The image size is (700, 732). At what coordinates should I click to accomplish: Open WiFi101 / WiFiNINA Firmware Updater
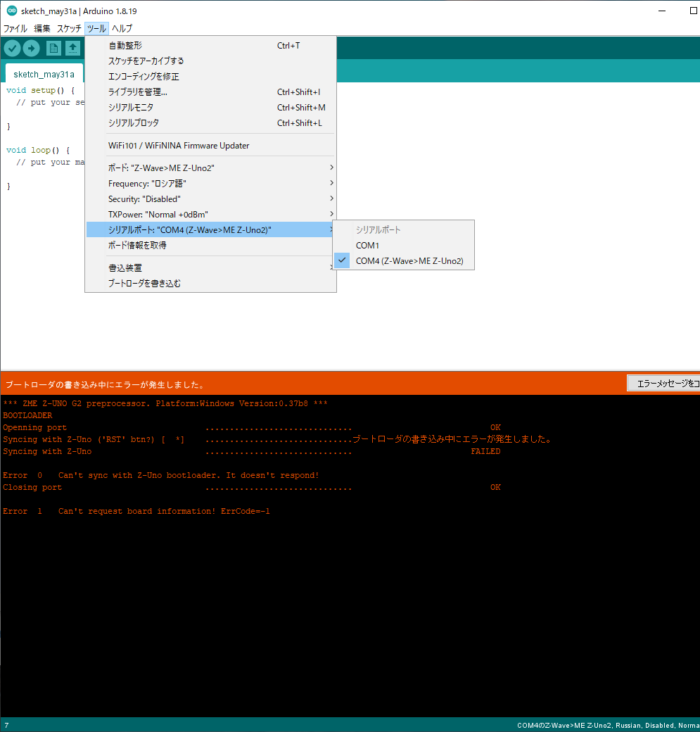tap(179, 146)
